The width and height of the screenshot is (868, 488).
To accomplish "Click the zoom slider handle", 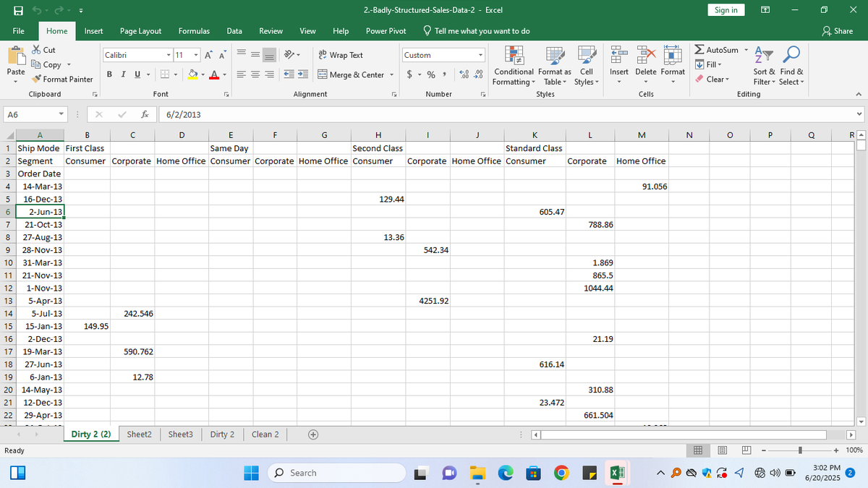I will click(800, 450).
